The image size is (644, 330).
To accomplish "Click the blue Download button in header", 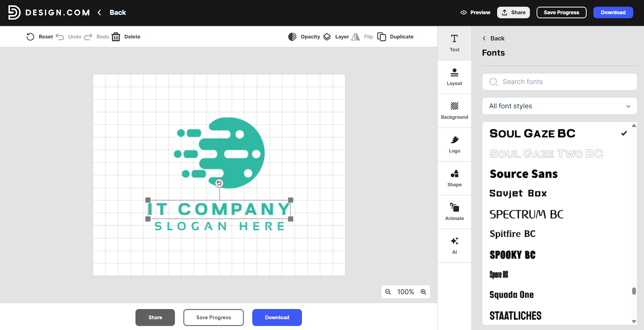I will pyautogui.click(x=613, y=12).
